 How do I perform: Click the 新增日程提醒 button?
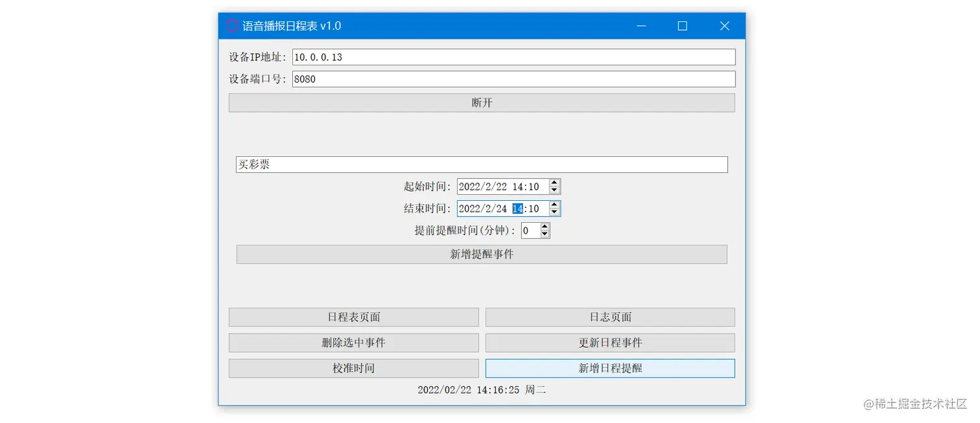point(610,369)
